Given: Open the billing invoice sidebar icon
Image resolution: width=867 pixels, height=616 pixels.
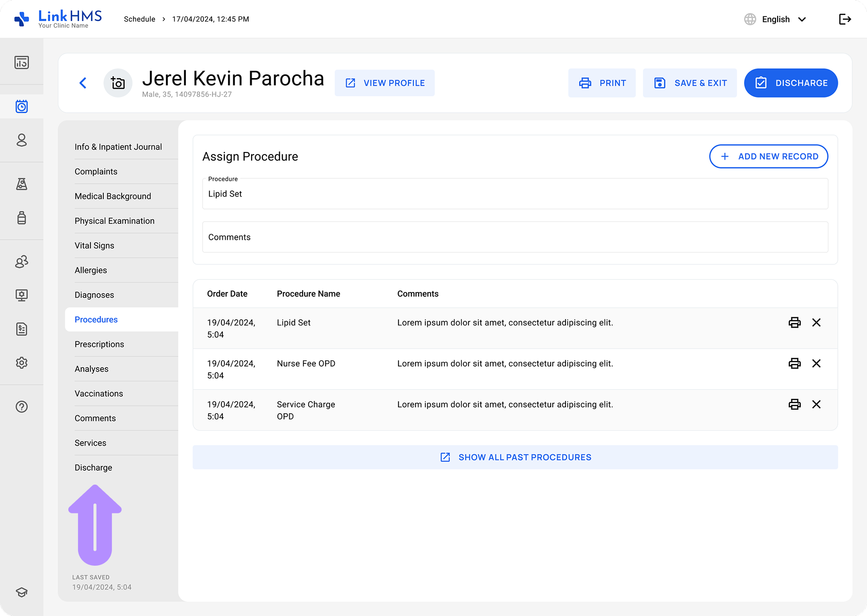Looking at the screenshot, I should 22,329.
